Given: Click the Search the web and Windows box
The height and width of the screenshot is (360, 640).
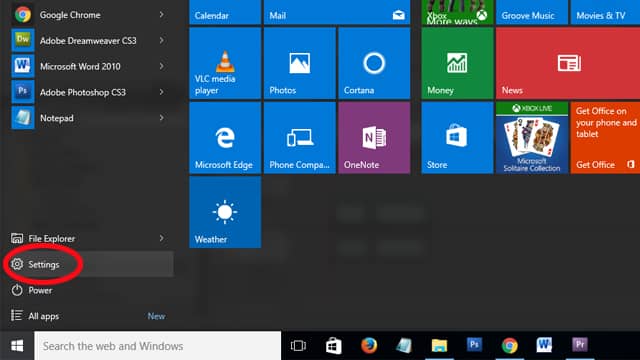Looking at the screenshot, I should (x=158, y=346).
